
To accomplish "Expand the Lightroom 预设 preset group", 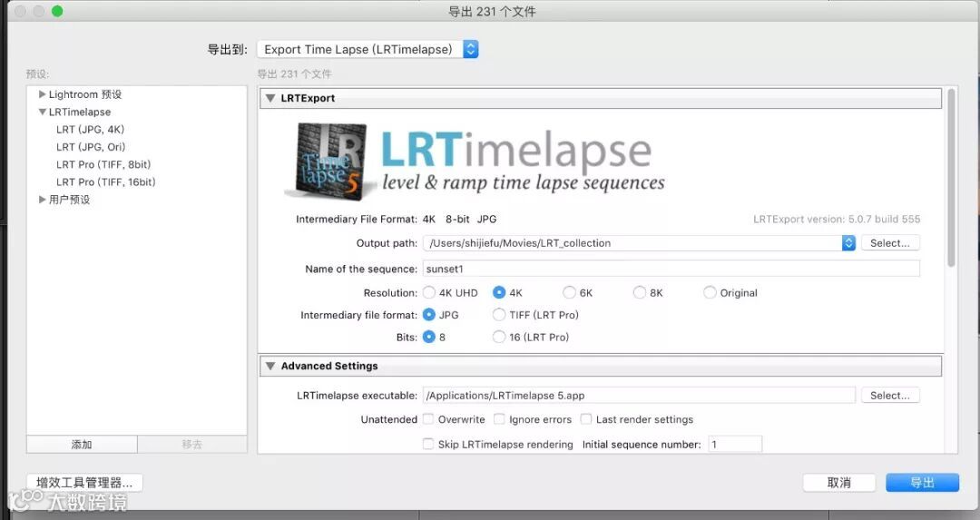I will (42, 94).
